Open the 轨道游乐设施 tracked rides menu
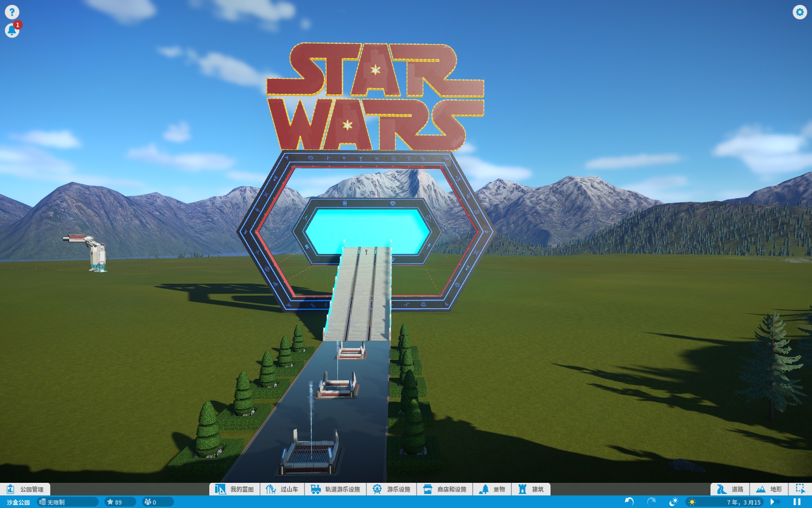 tap(335, 489)
